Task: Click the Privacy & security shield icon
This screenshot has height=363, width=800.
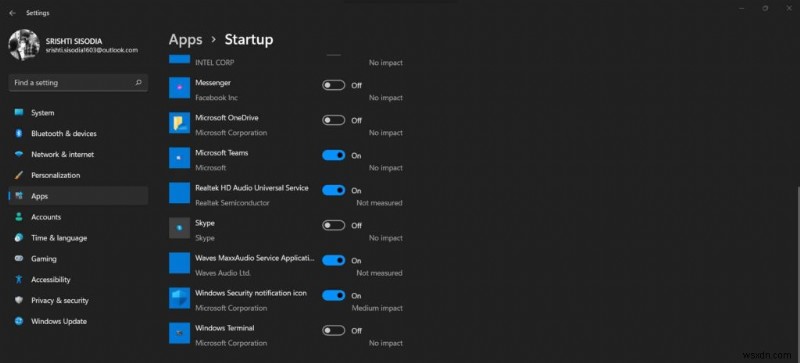Action: (x=19, y=300)
